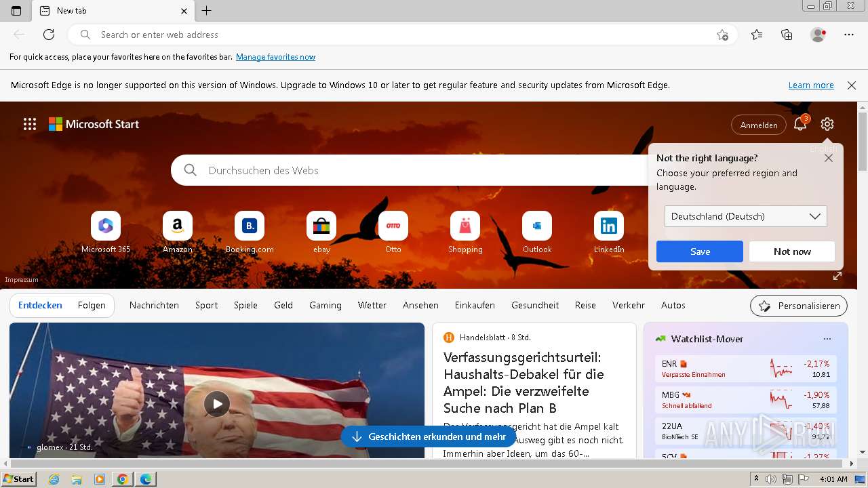Expand the background image view

click(x=837, y=276)
